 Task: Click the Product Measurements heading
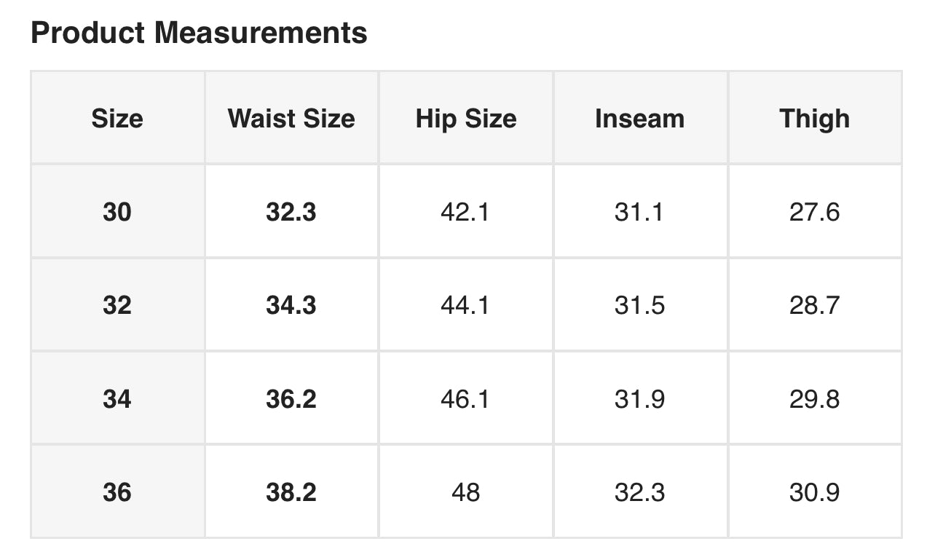coord(199,33)
